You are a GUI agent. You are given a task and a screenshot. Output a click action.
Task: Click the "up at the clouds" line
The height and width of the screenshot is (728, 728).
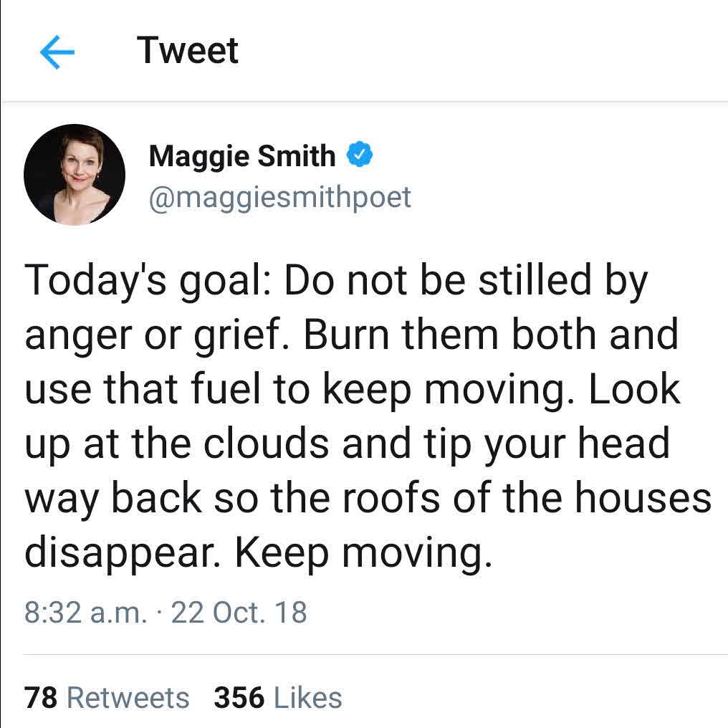coord(347,444)
